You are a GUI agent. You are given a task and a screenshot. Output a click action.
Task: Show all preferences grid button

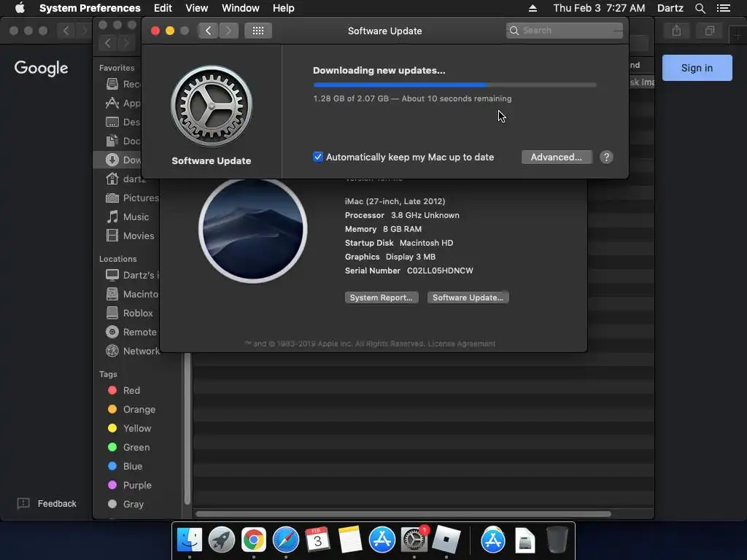[x=258, y=31]
